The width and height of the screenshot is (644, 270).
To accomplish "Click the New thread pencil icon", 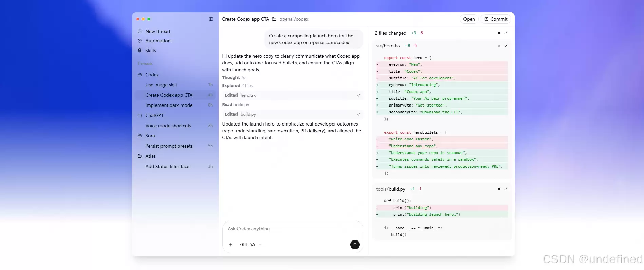I will 140,31.
